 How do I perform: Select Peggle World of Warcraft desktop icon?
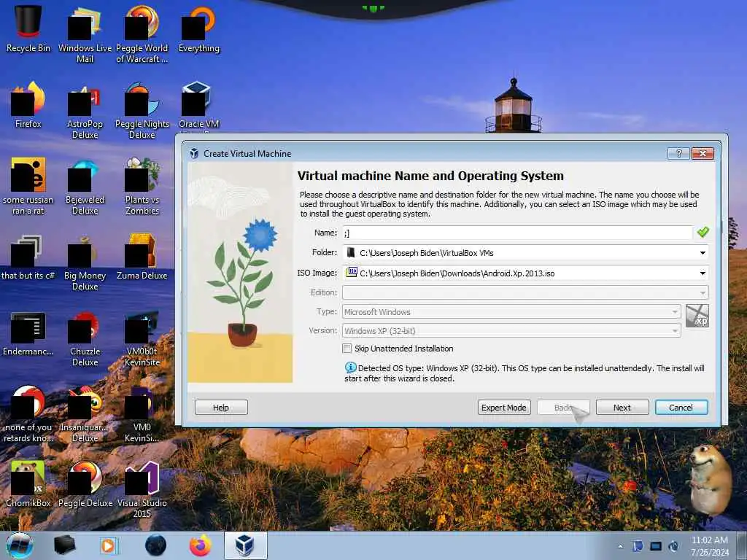click(142, 34)
